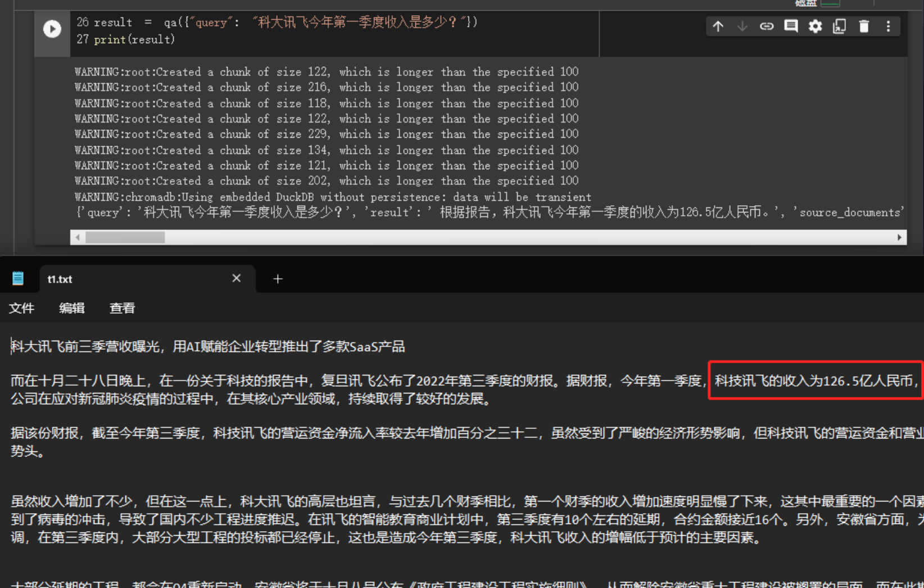
Task: Click the horizontal scrollbar thumb in the output
Action: point(125,237)
